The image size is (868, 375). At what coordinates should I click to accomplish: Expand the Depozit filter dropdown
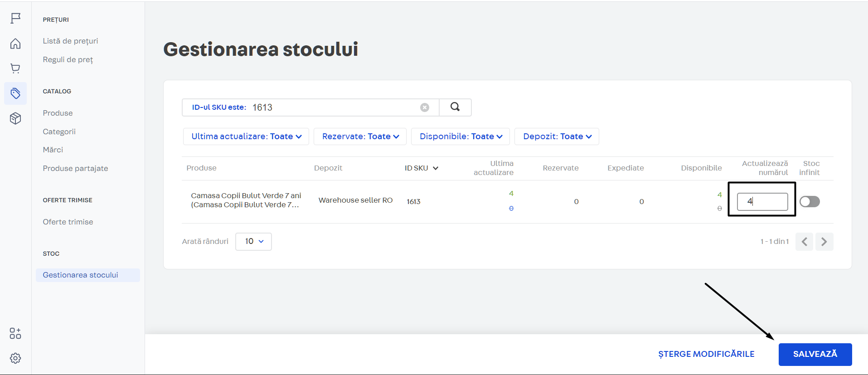point(557,136)
